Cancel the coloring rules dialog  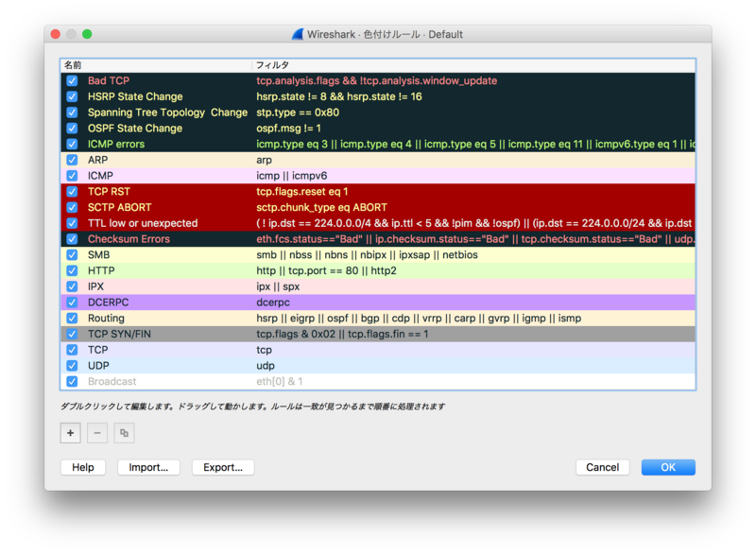pyautogui.click(x=602, y=467)
